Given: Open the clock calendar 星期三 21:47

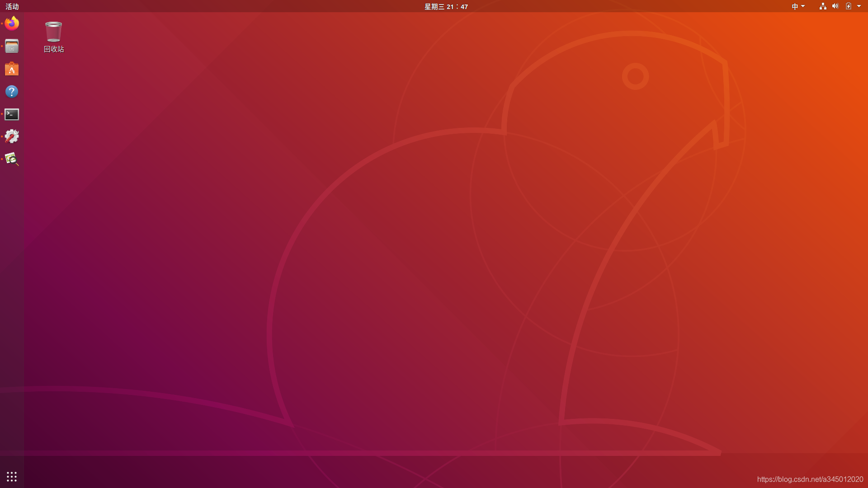Looking at the screenshot, I should tap(446, 6).
